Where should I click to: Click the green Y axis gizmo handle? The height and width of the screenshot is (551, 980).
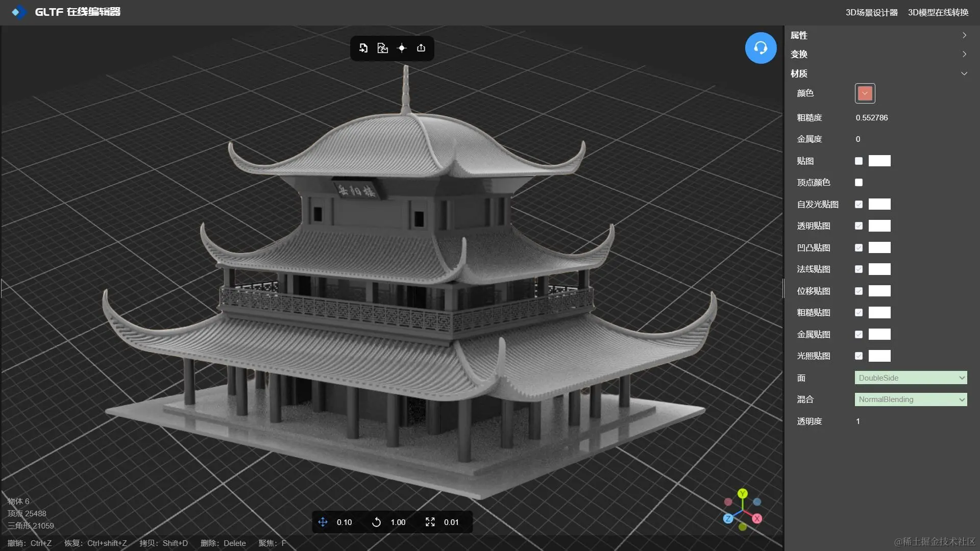pos(743,493)
